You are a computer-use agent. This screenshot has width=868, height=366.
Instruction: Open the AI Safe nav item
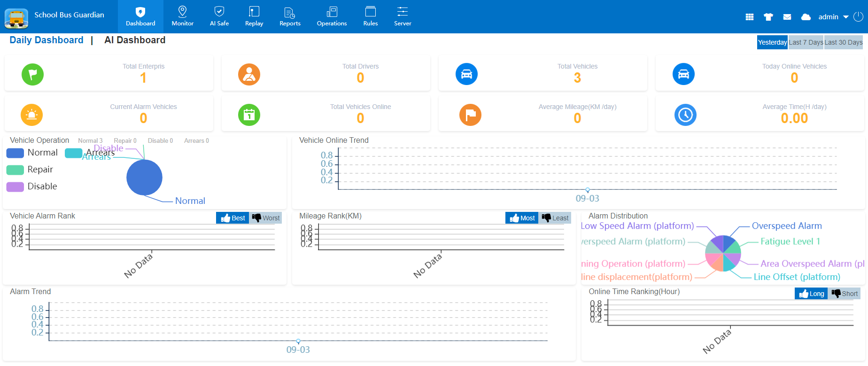click(219, 16)
